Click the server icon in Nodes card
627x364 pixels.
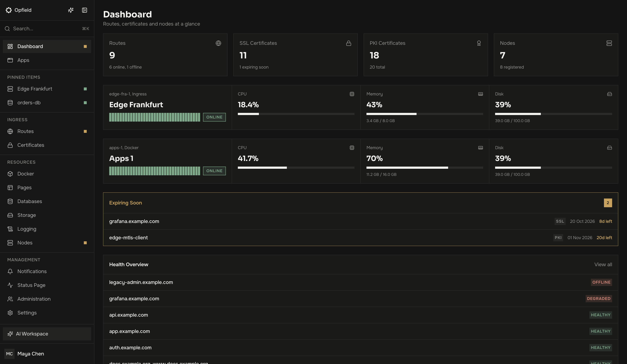click(609, 43)
